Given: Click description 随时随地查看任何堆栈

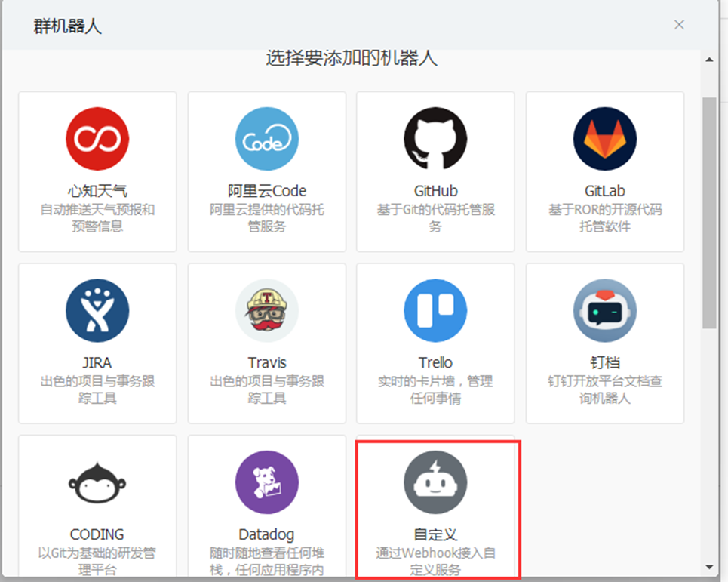Looking at the screenshot, I should pyautogui.click(x=267, y=561).
